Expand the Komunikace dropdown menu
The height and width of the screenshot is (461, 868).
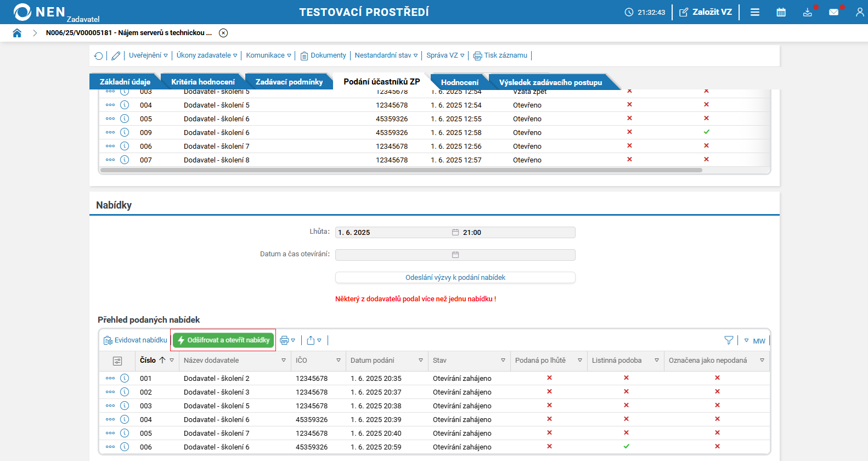pos(268,55)
